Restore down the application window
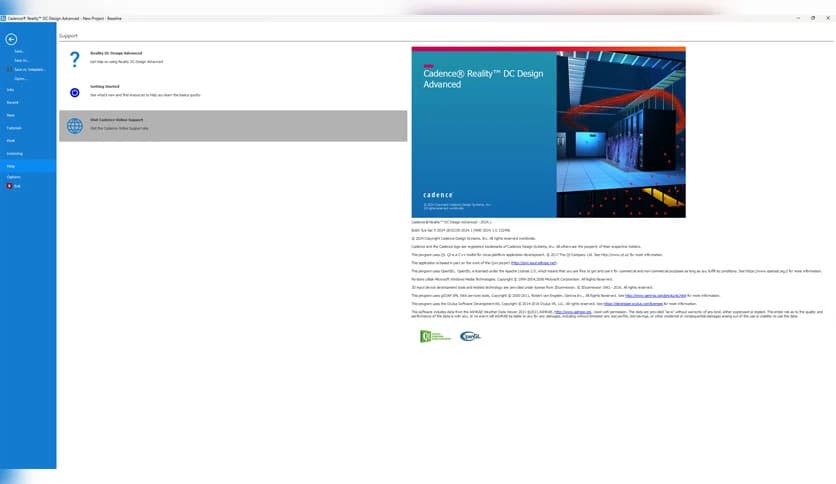This screenshot has width=836, height=484. click(813, 18)
